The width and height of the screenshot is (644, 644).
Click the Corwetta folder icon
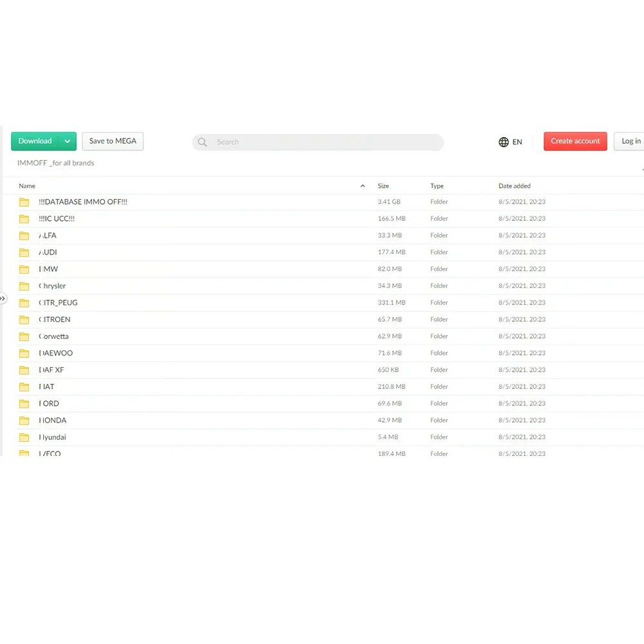click(x=24, y=337)
